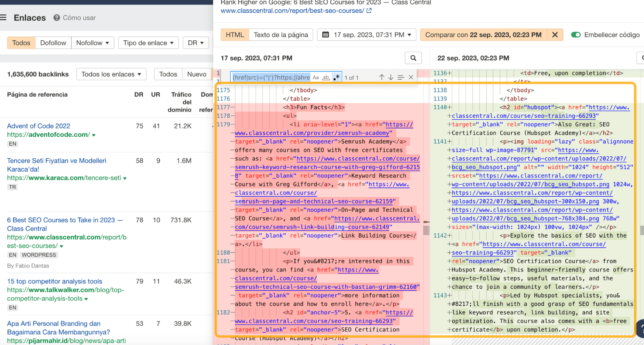Toggle whole word match option
The height and width of the screenshot is (345, 644).
coord(326,77)
